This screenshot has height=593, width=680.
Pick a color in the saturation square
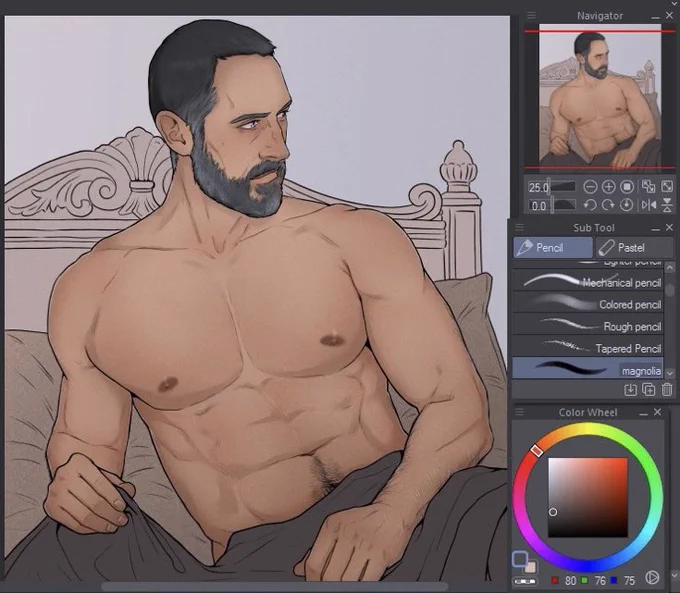[588, 498]
